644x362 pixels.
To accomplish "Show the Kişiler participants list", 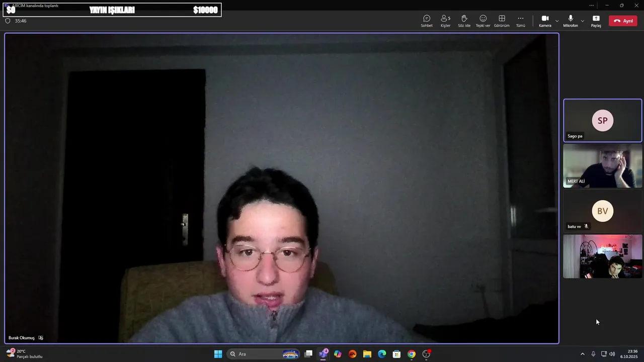I will [445, 21].
